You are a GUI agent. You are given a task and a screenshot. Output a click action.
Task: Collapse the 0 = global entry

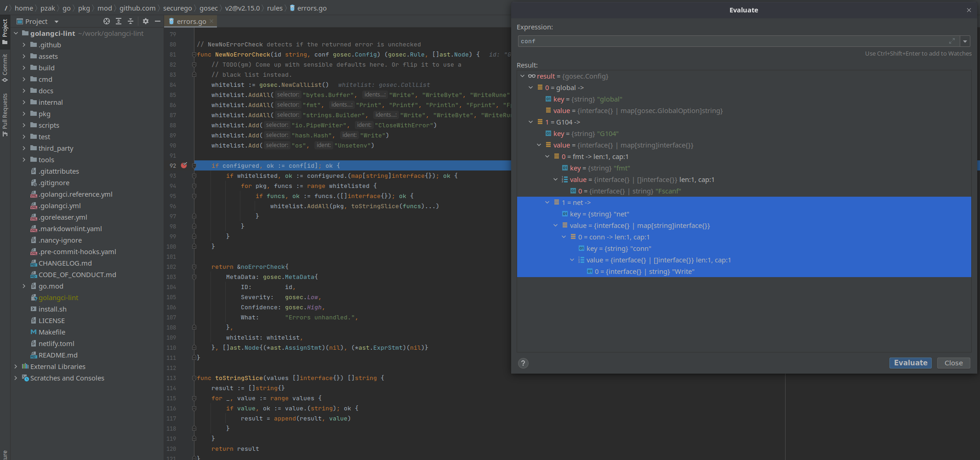click(x=531, y=88)
